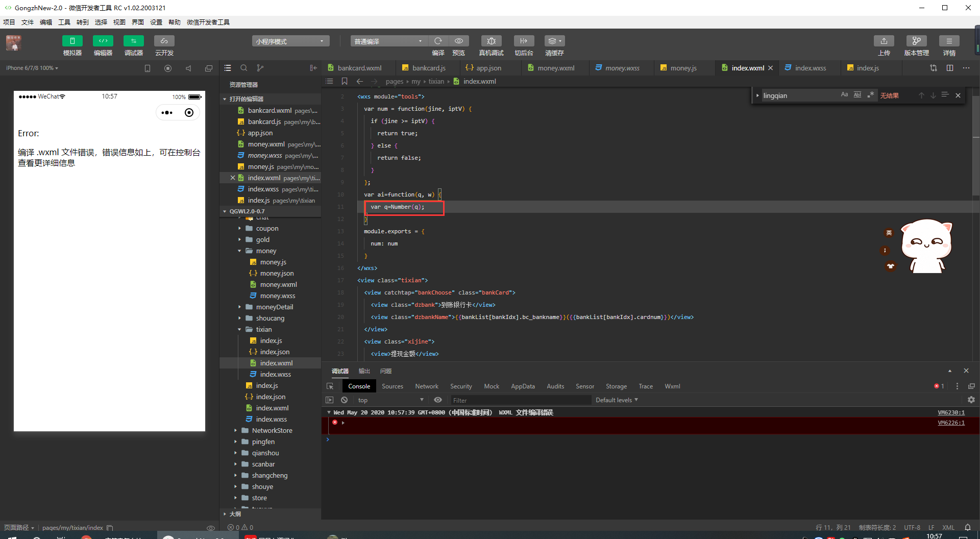Open the mini program mode (小程序模式) dropdown

point(290,41)
